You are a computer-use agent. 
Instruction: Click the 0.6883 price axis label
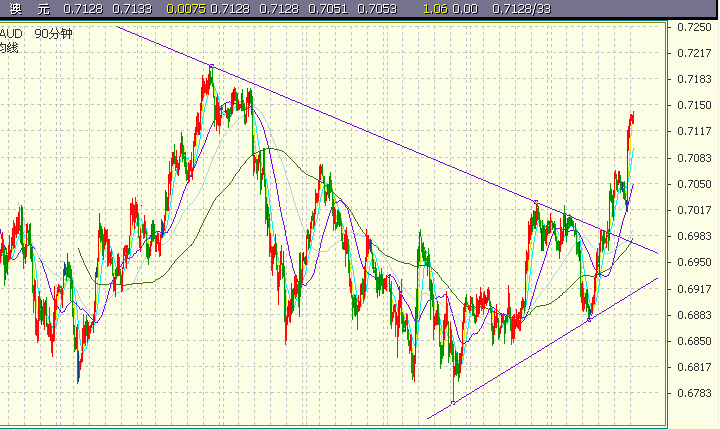[x=694, y=315]
